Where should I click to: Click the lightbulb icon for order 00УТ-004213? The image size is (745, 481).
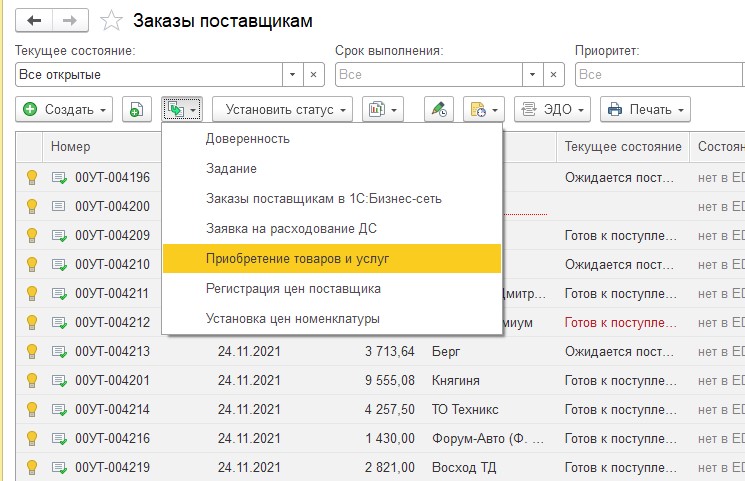point(31,352)
